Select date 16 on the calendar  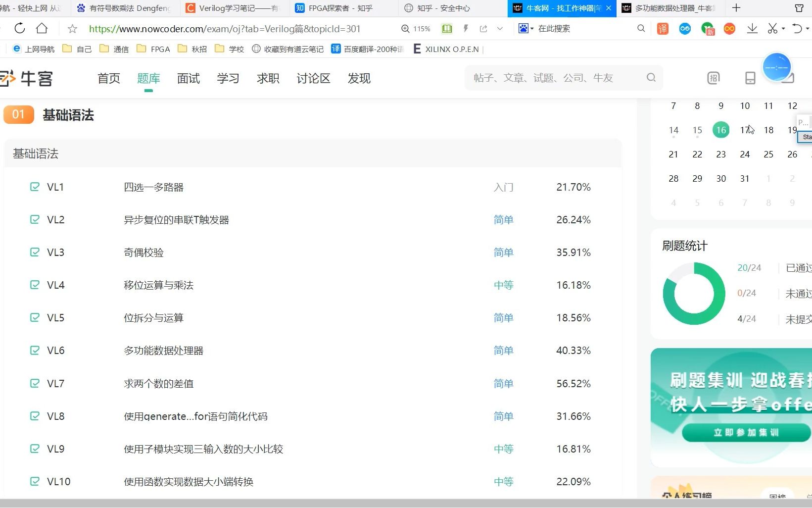[720, 130]
